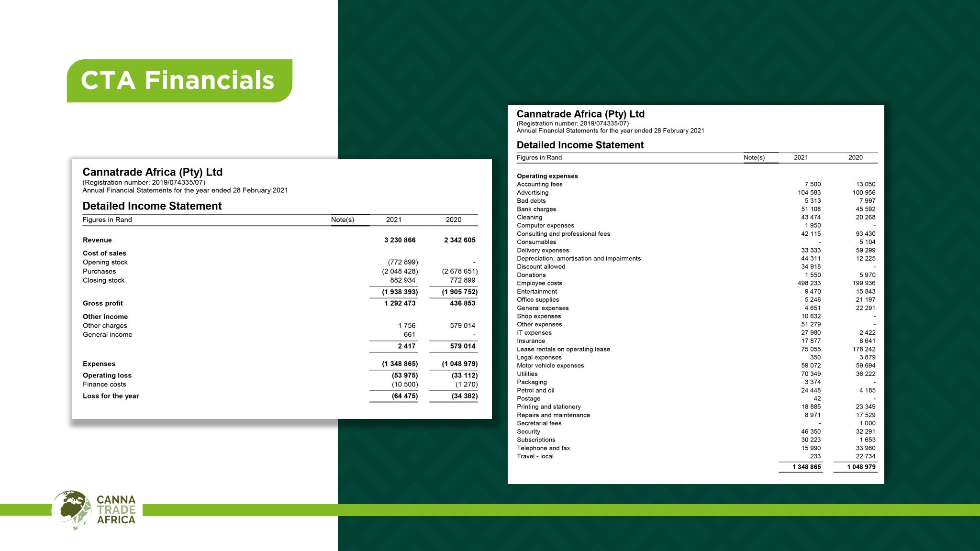Viewport: 980px width, 551px height.
Task: Click the CTA Financials title banner
Action: 179,80
